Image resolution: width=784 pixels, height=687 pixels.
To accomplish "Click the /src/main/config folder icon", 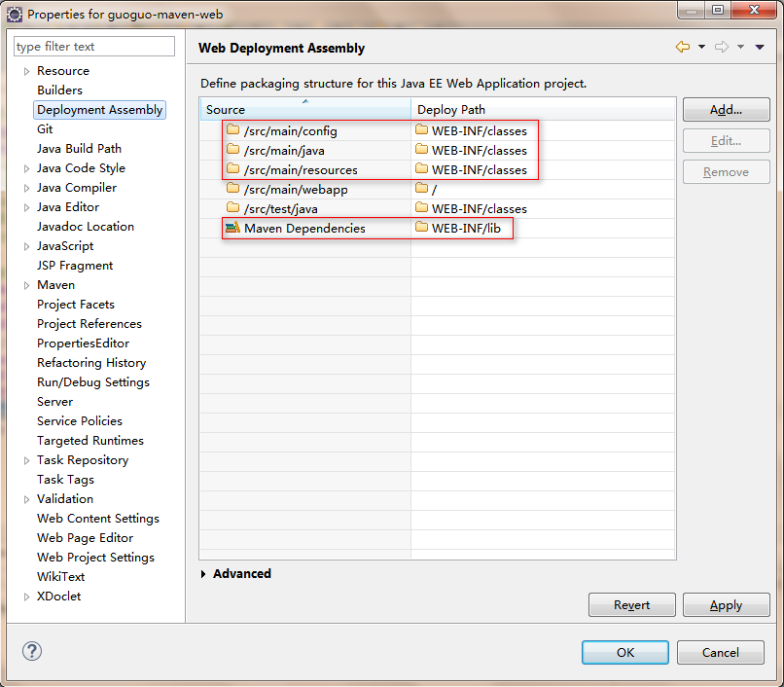I will pos(232,130).
